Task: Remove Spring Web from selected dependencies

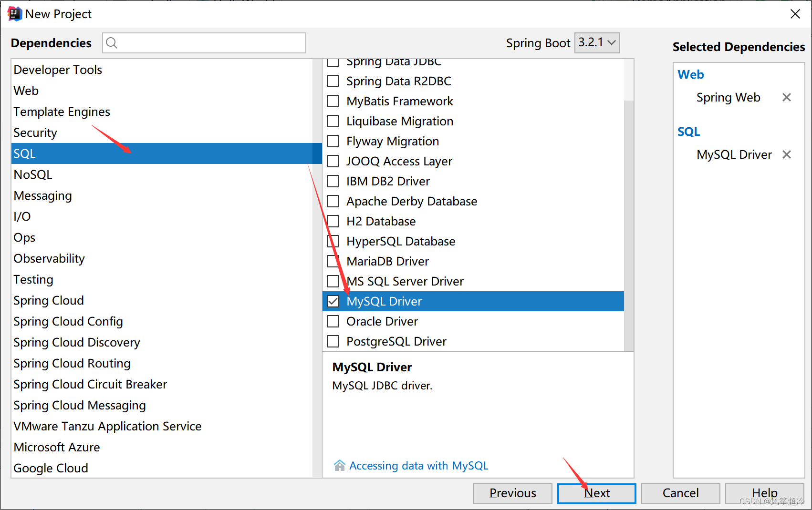Action: point(787,97)
